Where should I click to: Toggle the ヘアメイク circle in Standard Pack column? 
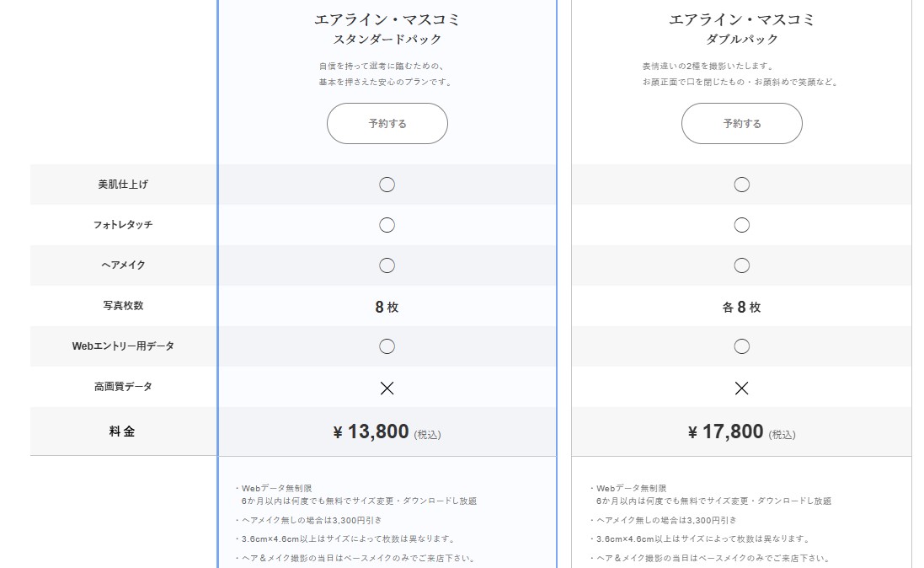[386, 265]
